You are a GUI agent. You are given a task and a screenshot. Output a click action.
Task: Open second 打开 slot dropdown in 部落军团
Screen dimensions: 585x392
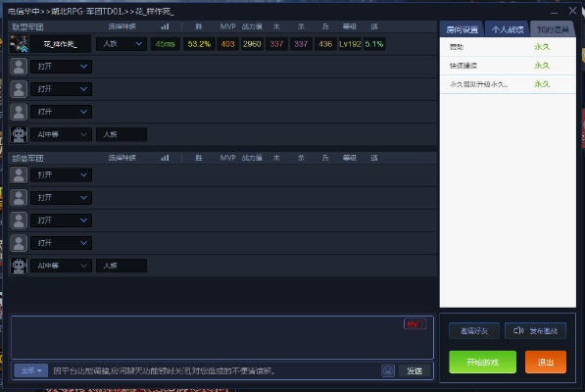[x=61, y=198]
